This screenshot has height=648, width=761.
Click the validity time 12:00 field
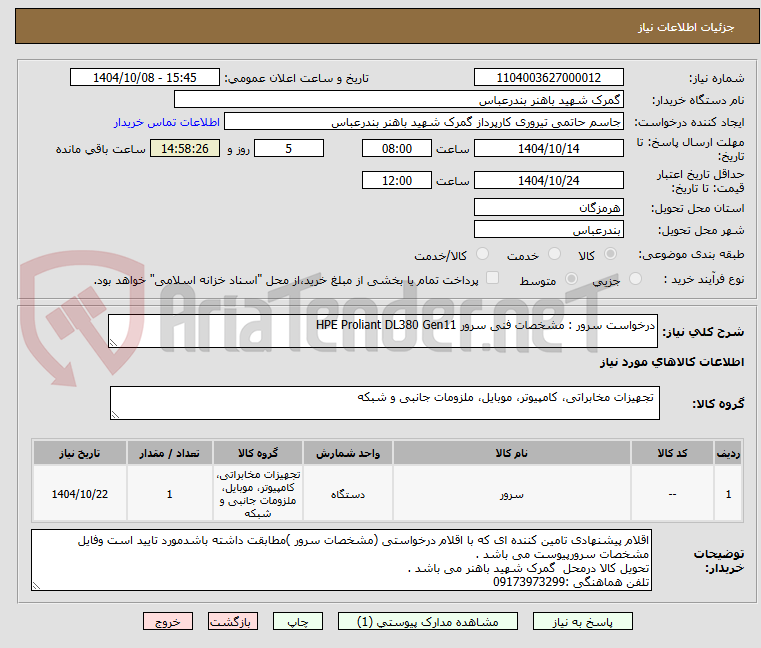click(397, 180)
